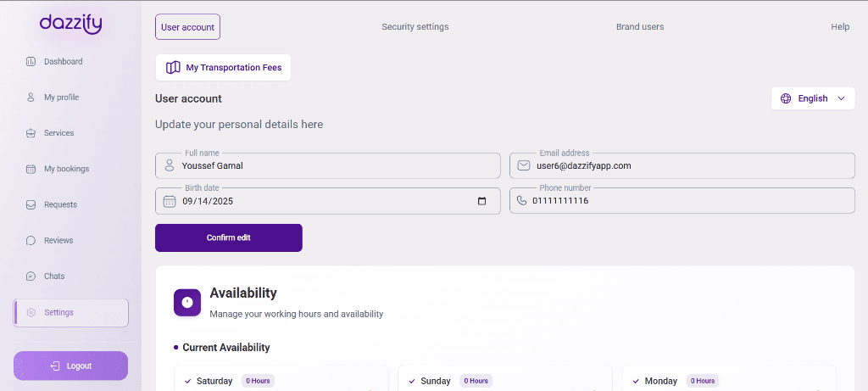Click the calendar icon left of Birth date

point(170,201)
